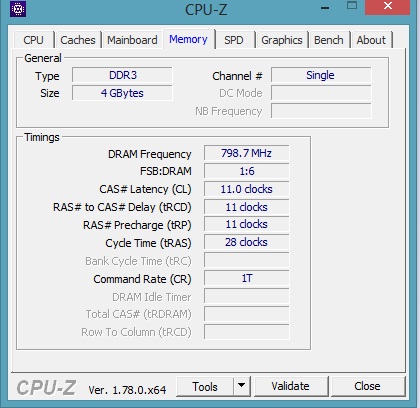Go to the SPD tab

pos(234,40)
